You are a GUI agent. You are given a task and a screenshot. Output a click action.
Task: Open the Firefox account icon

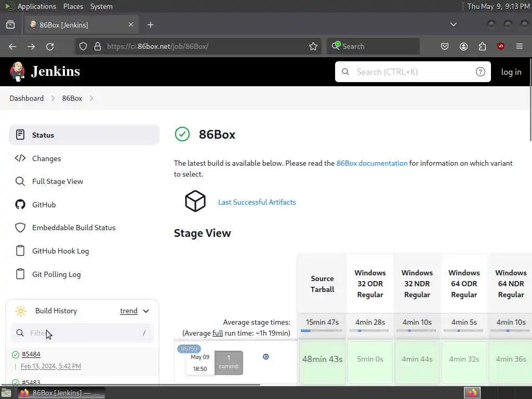tap(463, 46)
